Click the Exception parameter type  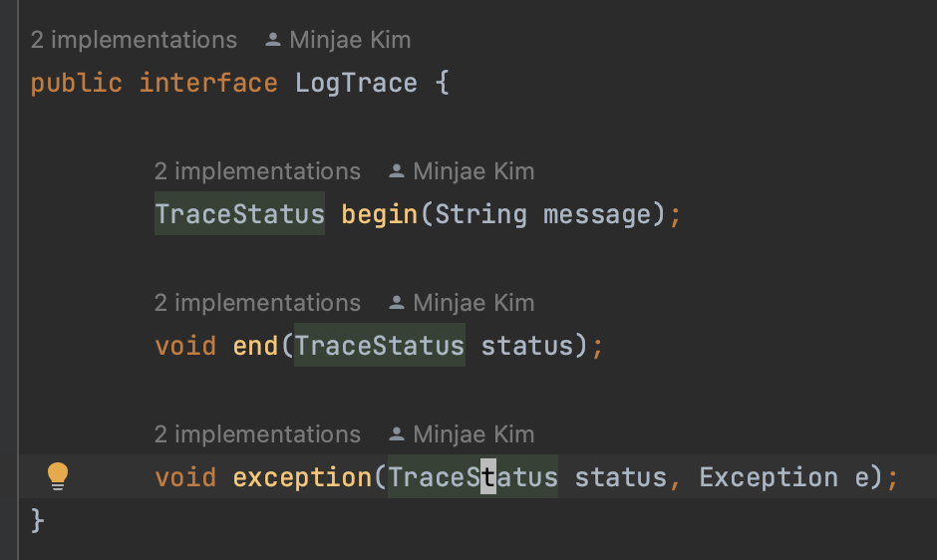(x=769, y=477)
